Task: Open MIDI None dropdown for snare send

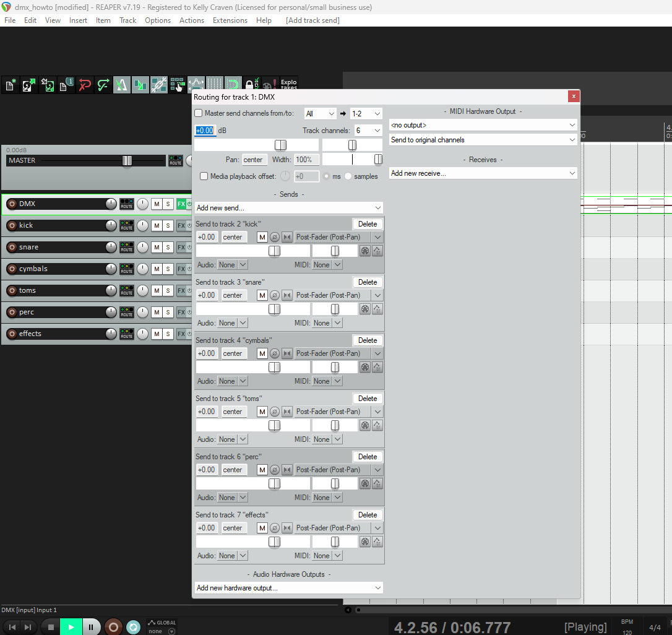Action: [x=327, y=323]
